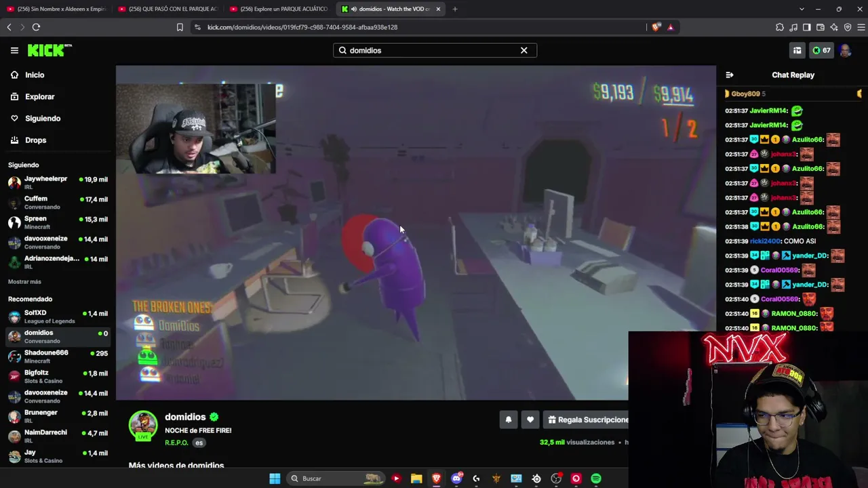Switch to QUE PASÓ CON EL PARQUE tab

pyautogui.click(x=167, y=9)
